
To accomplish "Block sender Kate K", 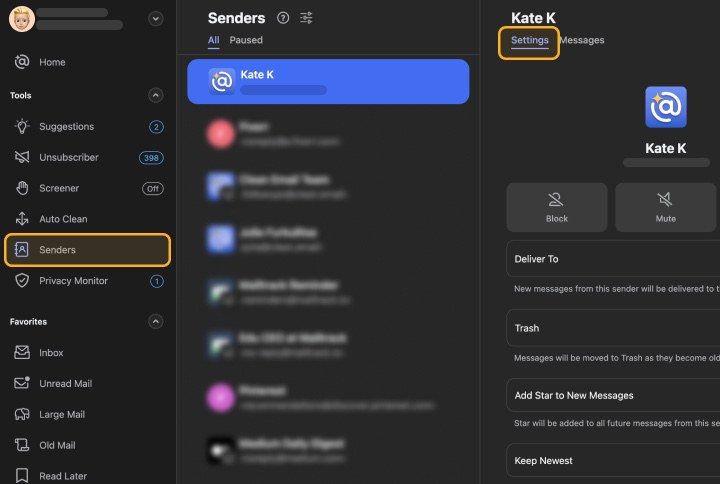I will 557,207.
